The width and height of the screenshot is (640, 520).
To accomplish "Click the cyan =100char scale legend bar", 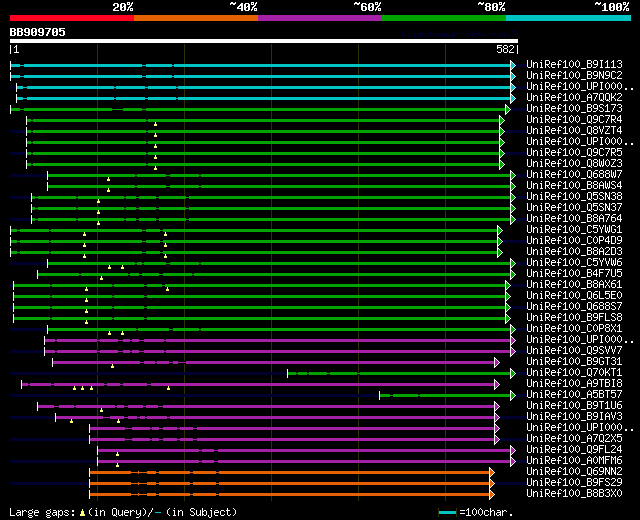I will pyautogui.click(x=447, y=512).
